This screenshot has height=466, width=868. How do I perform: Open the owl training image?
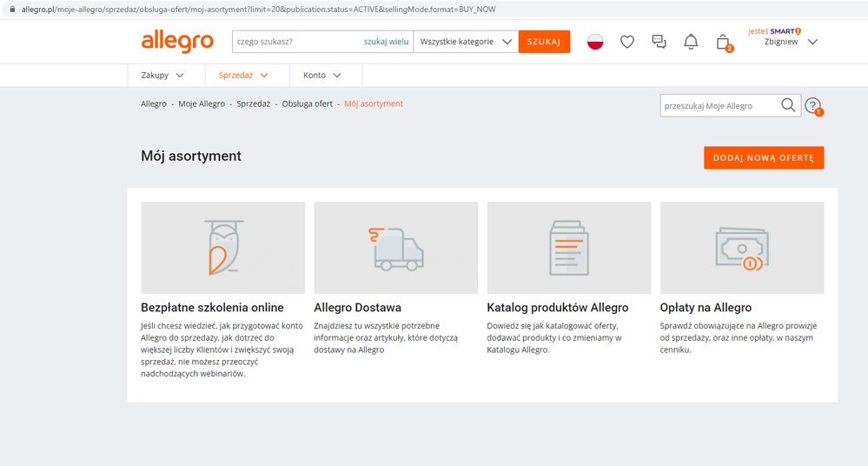(222, 248)
